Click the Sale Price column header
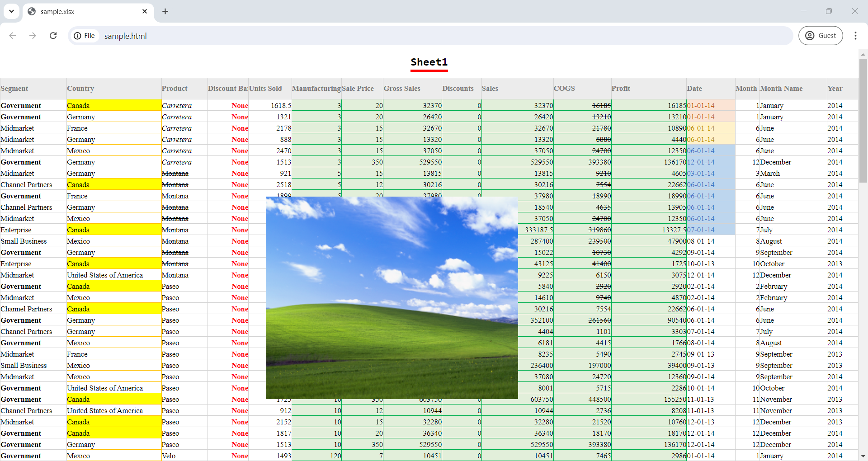Viewport: 868px width, 461px height. [362, 89]
